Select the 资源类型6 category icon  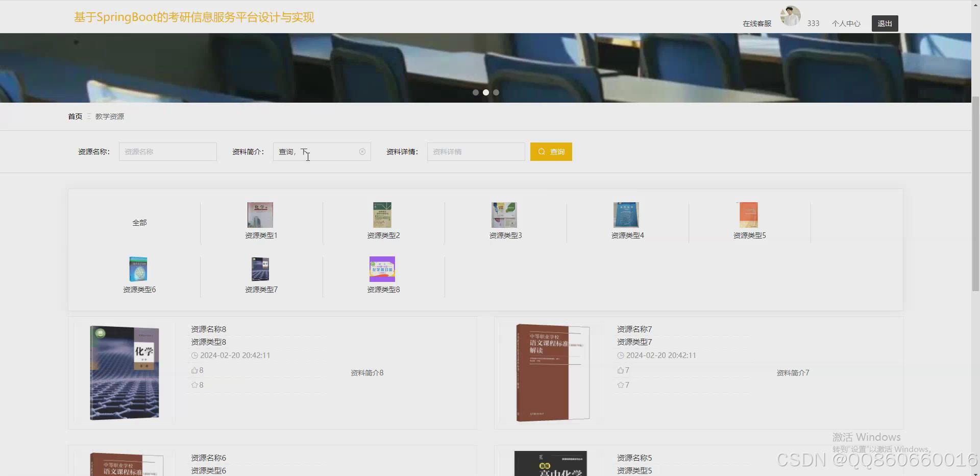pyautogui.click(x=138, y=269)
